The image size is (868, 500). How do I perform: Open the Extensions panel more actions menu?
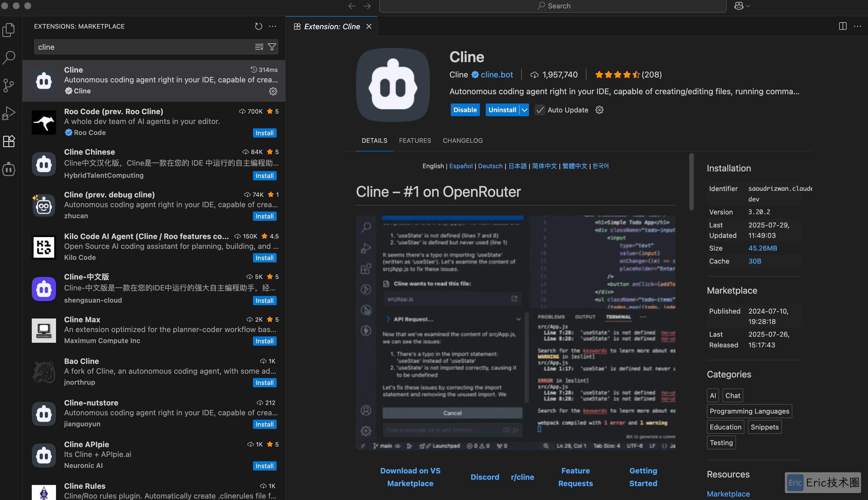pos(273,26)
